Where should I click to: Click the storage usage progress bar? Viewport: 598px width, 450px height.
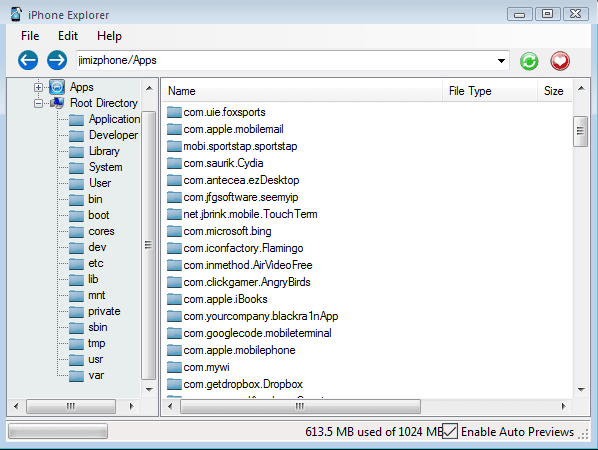click(58, 431)
